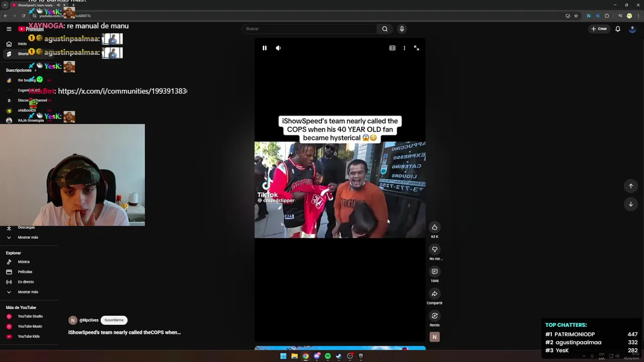
Task: Go back in Chrome
Action: 6,16
